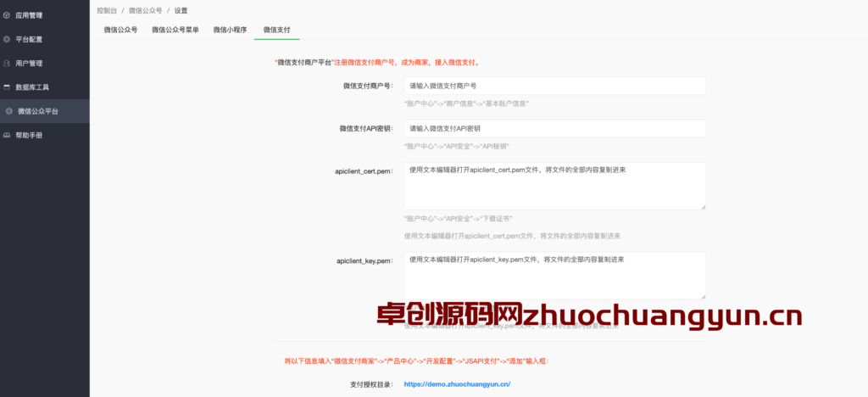
Task: Click the 支付授权目录 label
Action: coord(371,383)
